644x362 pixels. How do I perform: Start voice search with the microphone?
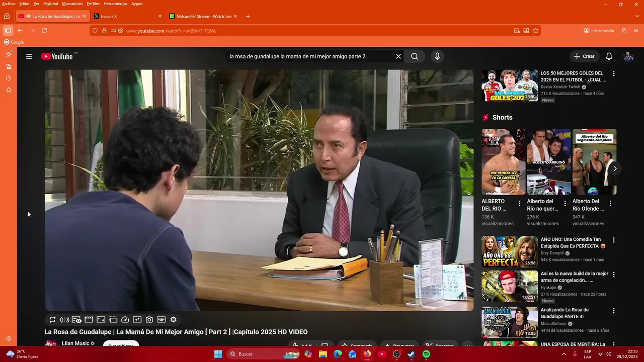coord(437,56)
